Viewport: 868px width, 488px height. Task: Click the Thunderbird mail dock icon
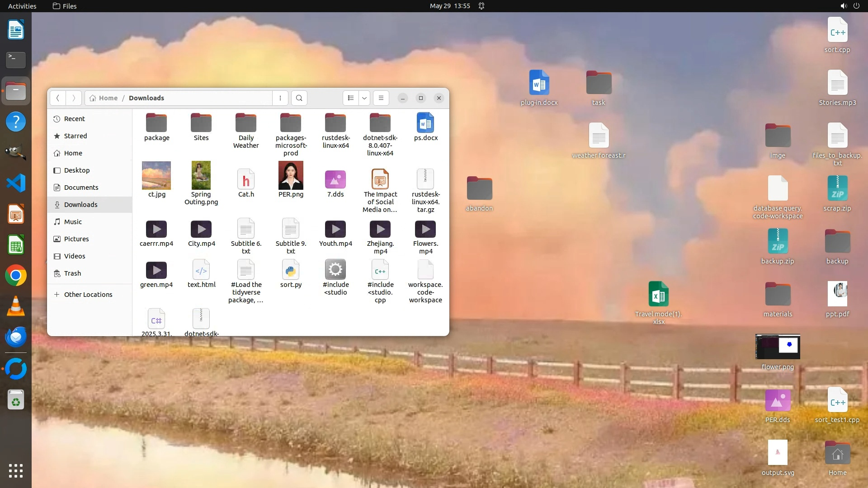coord(16,337)
